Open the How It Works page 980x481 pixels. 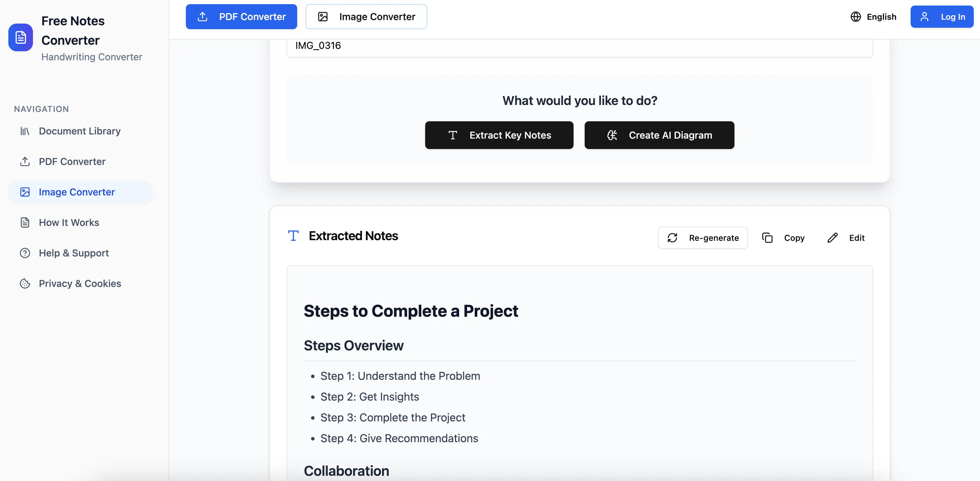tap(80, 222)
